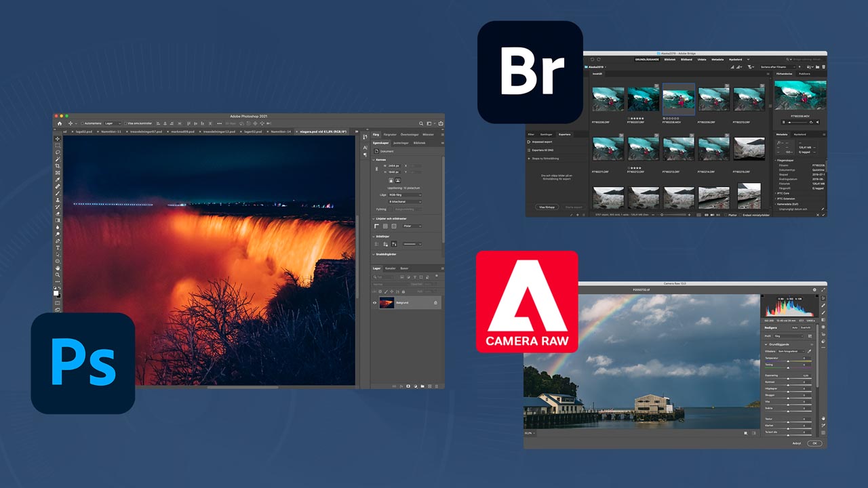Select the Samlingar tab in Bridge

[546, 134]
